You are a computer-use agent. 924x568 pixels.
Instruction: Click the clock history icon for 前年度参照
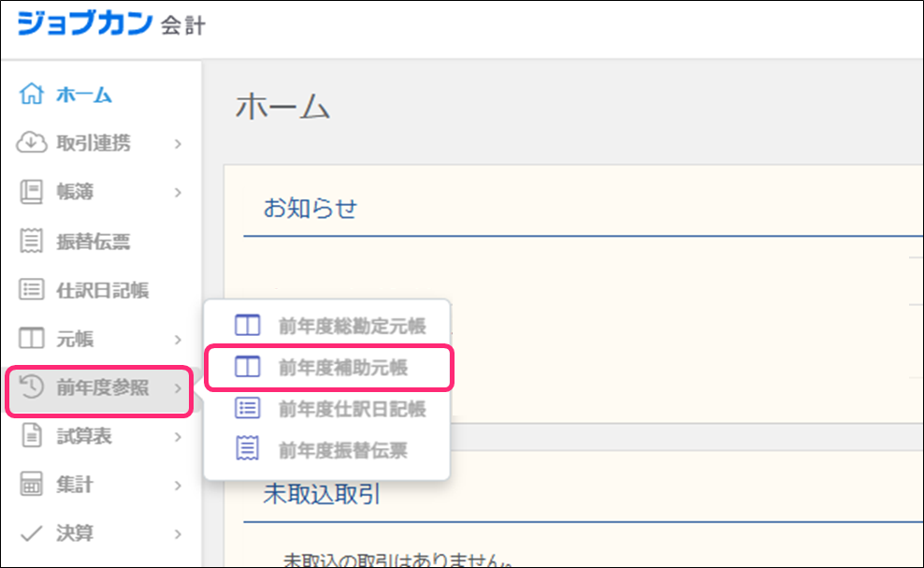pyautogui.click(x=32, y=387)
